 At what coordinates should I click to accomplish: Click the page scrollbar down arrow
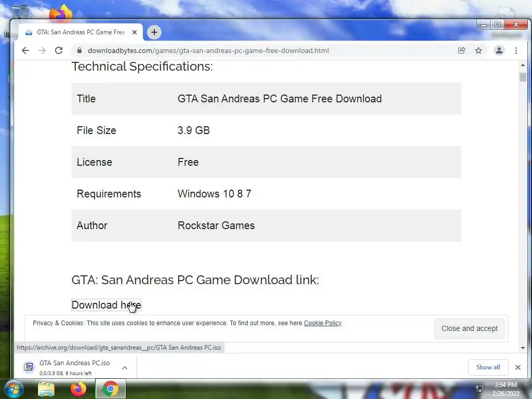pos(523,348)
